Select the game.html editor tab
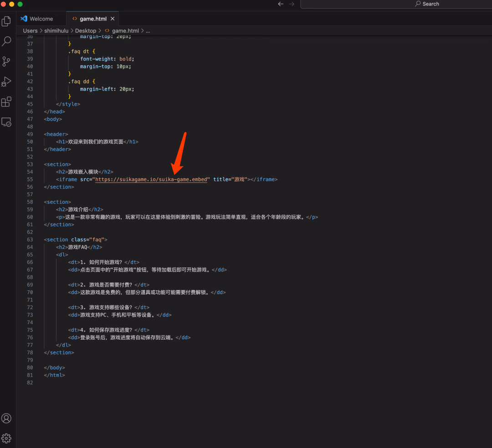 [93, 19]
